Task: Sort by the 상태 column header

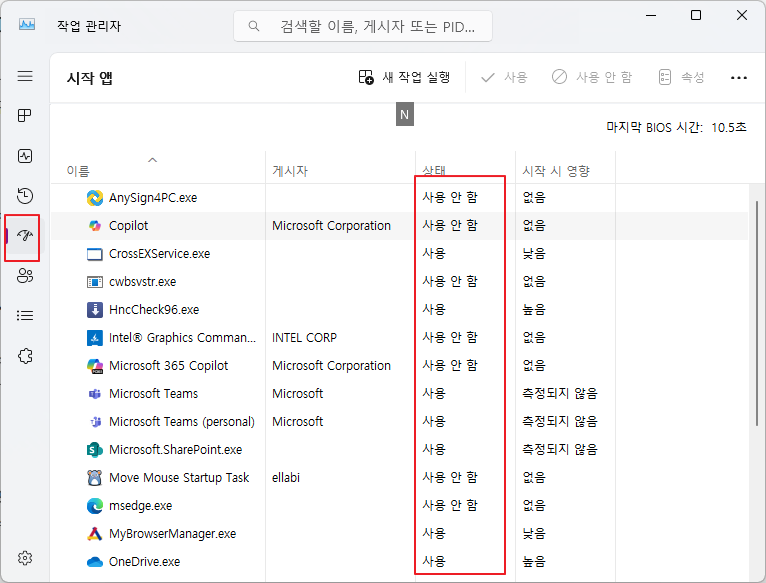Action: pyautogui.click(x=434, y=171)
